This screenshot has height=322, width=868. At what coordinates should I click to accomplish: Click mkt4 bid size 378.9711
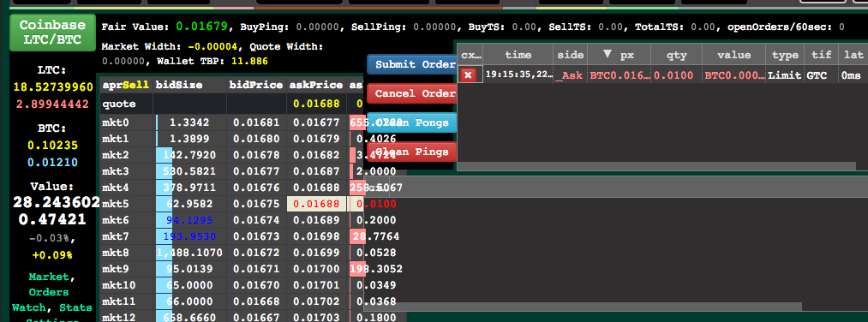click(x=190, y=187)
